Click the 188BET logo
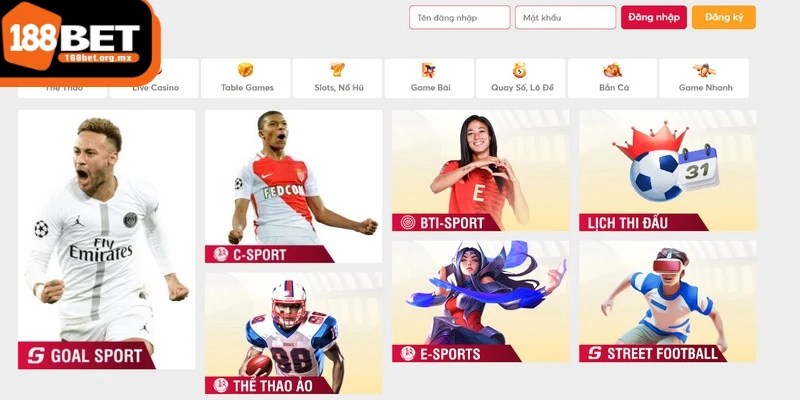800x400 pixels. (x=76, y=41)
